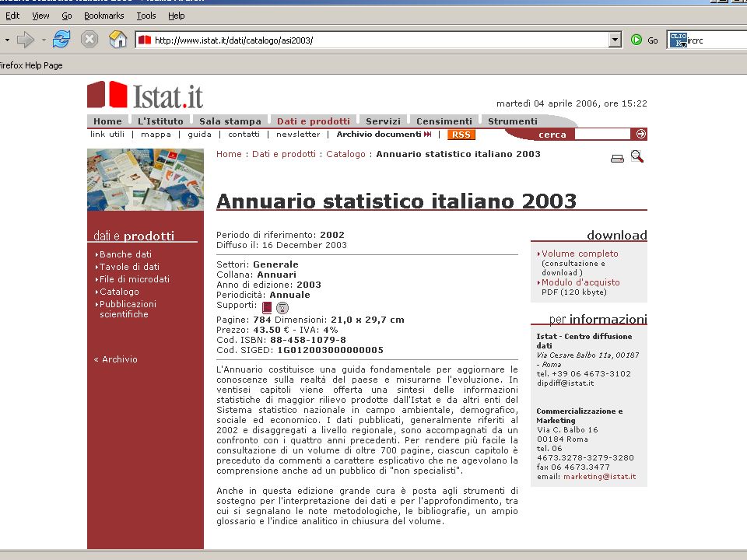Click the orange RSS feed badge

tap(461, 135)
